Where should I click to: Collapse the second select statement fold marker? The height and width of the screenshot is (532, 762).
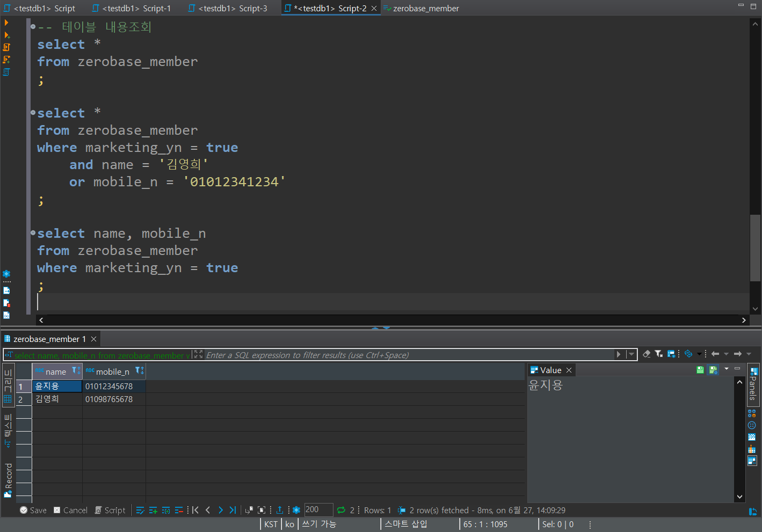click(x=33, y=113)
